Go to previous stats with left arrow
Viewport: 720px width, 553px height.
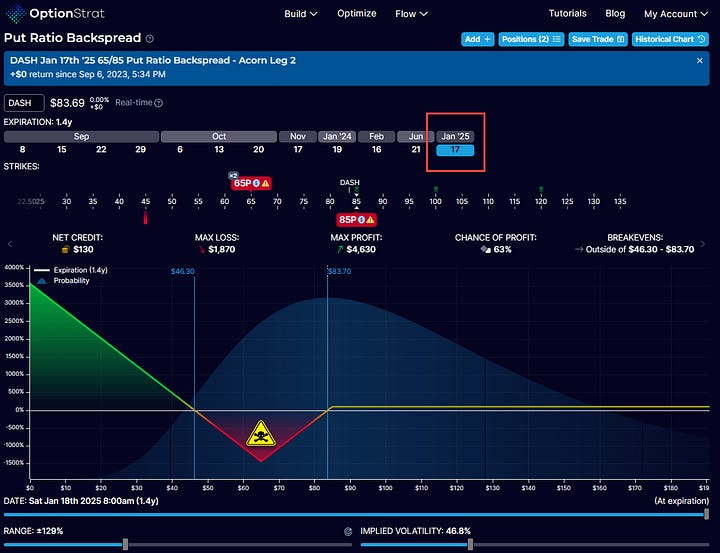(10, 244)
